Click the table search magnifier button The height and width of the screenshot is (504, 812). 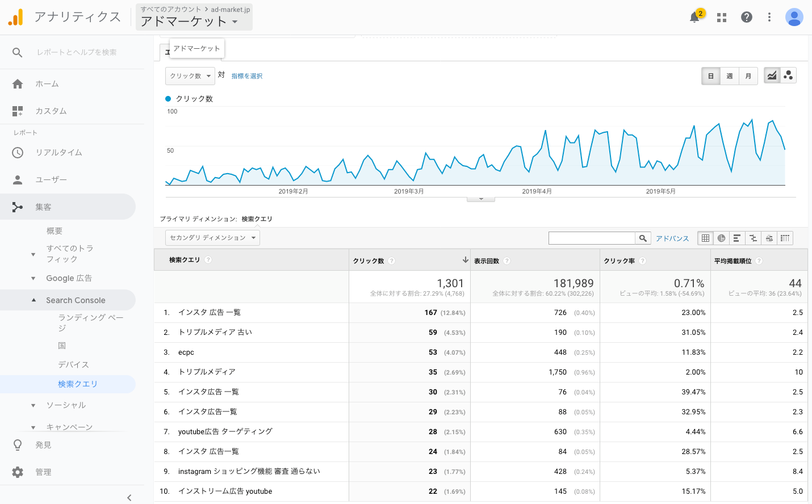643,238
